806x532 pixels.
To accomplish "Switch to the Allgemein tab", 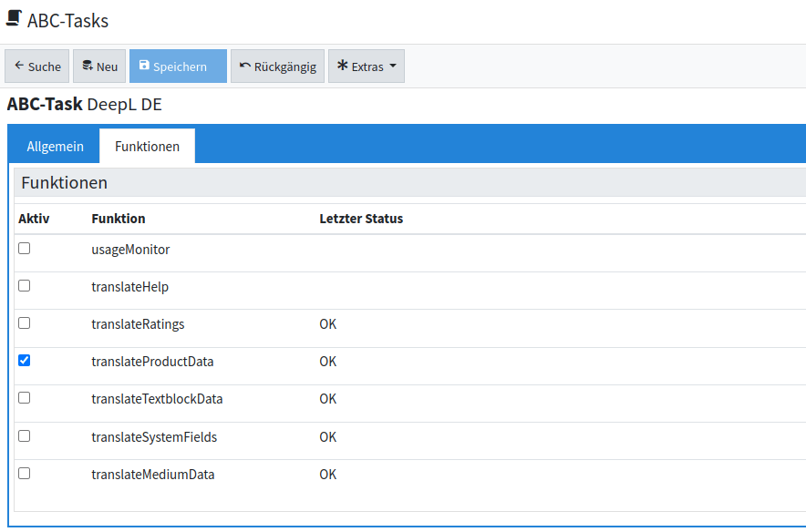I will click(56, 147).
